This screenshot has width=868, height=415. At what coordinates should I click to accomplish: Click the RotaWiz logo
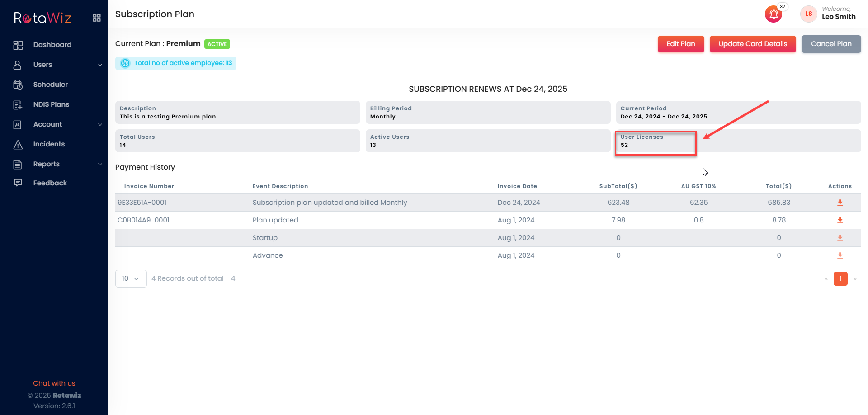(x=42, y=18)
